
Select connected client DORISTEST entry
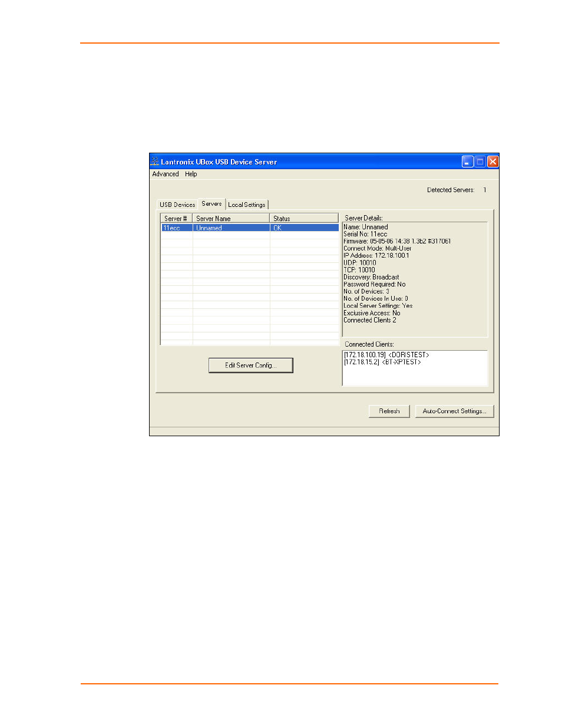(x=386, y=355)
